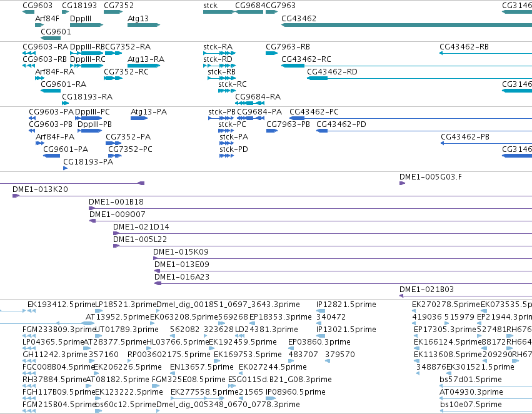The width and height of the screenshot is (532, 414).
Task: Click the IP08960.5prime EST label
Action: (296, 393)
